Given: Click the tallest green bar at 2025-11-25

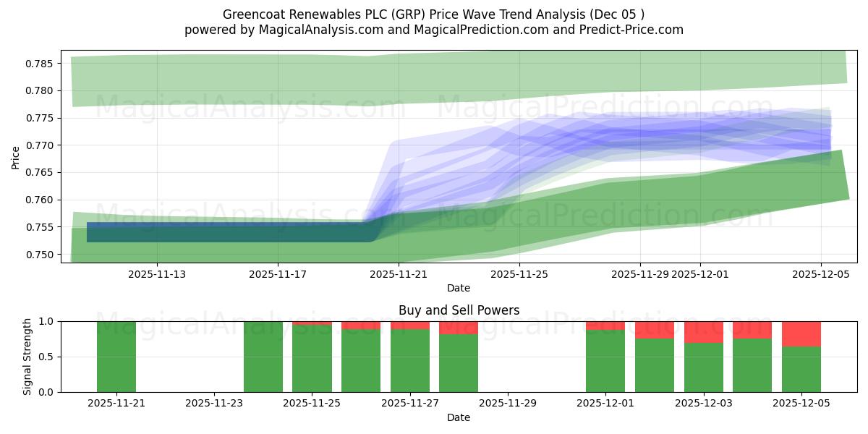Looking at the screenshot, I should coord(312,358).
